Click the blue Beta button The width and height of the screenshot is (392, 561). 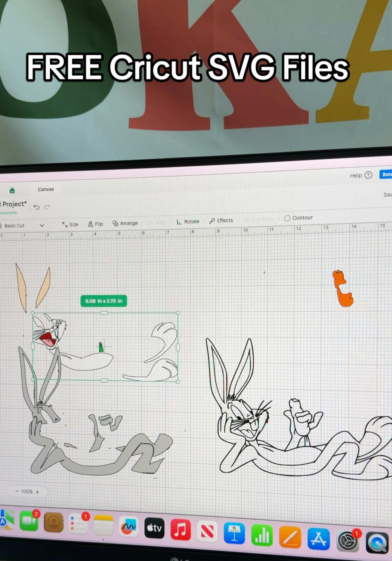point(386,174)
